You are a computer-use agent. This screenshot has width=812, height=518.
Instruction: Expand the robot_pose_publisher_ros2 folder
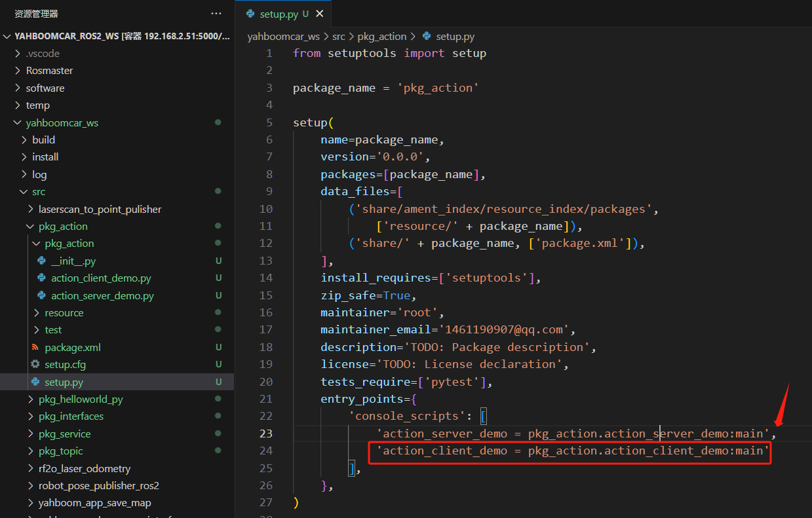117,486
